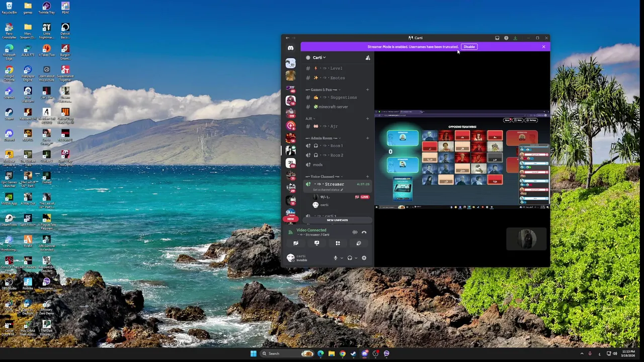Toggle camera on in voice panel

click(x=296, y=243)
